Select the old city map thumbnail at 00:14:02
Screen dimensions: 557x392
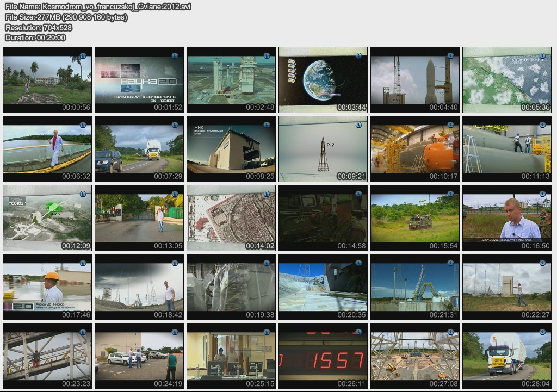(x=231, y=217)
